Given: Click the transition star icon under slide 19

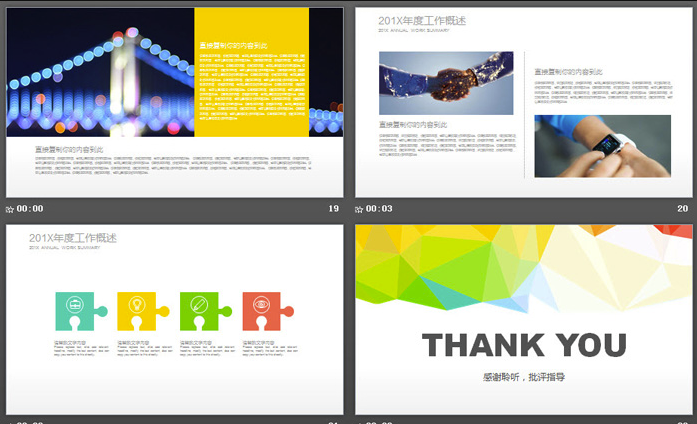Looking at the screenshot, I should click(x=10, y=209).
